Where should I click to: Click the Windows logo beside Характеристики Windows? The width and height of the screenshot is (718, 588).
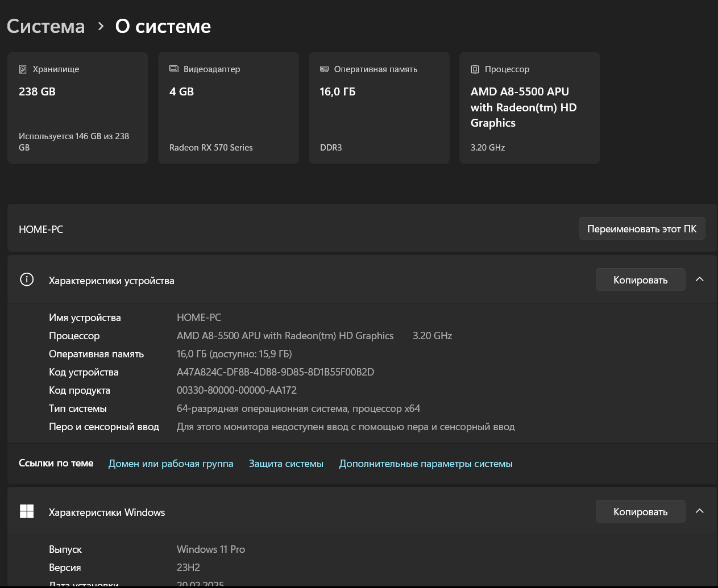coord(27,511)
